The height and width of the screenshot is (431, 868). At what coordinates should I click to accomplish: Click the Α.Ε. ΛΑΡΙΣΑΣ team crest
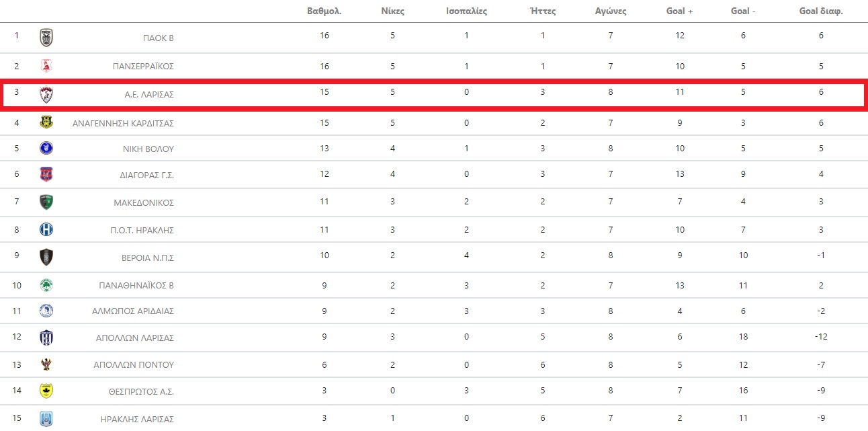click(x=46, y=94)
